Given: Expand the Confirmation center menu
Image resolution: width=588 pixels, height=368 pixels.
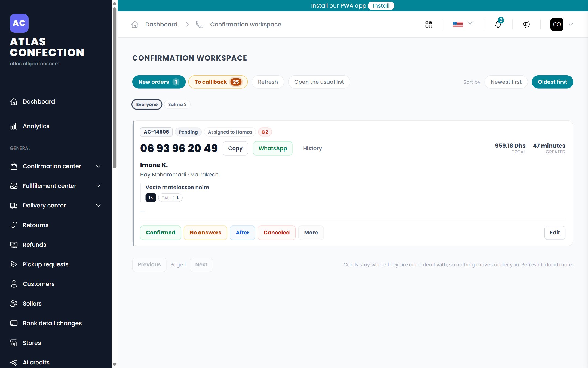Looking at the screenshot, I should [56, 166].
